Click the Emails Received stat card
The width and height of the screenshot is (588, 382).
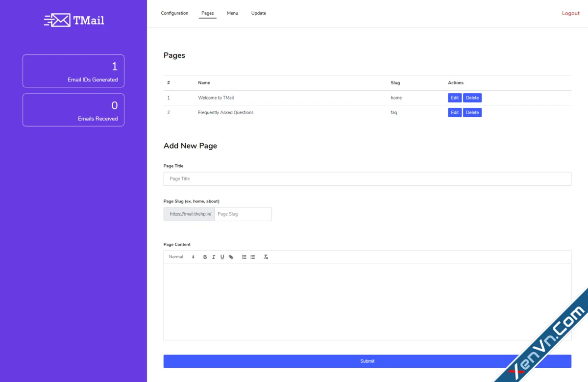click(73, 110)
